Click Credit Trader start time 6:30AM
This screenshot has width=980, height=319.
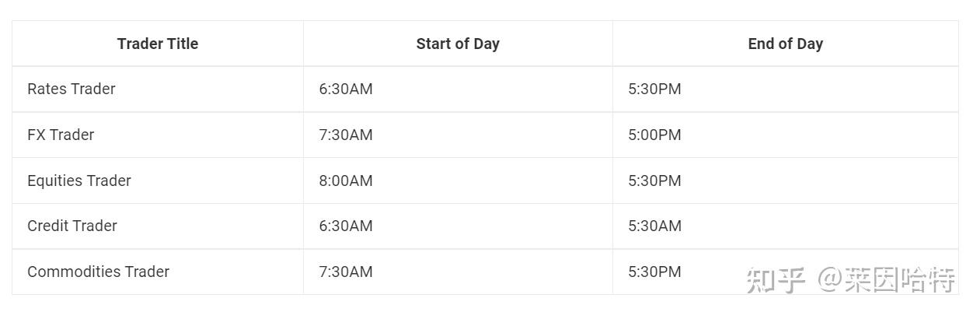point(346,226)
